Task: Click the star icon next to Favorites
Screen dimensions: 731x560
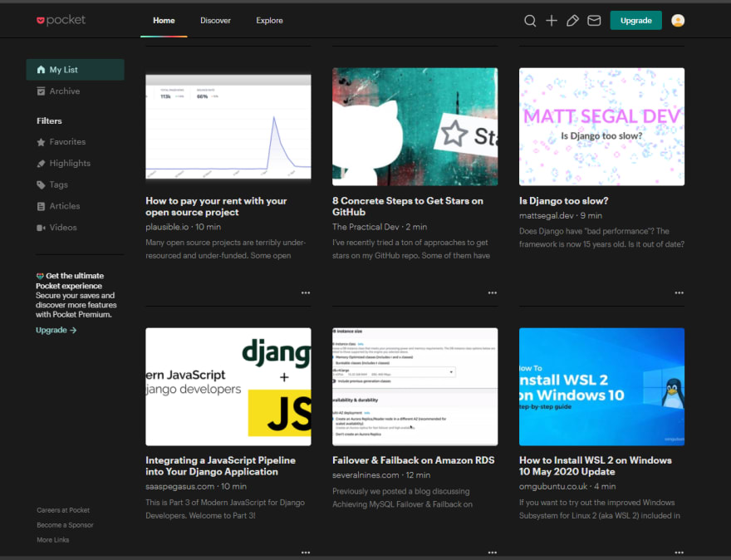Action: pyautogui.click(x=41, y=142)
